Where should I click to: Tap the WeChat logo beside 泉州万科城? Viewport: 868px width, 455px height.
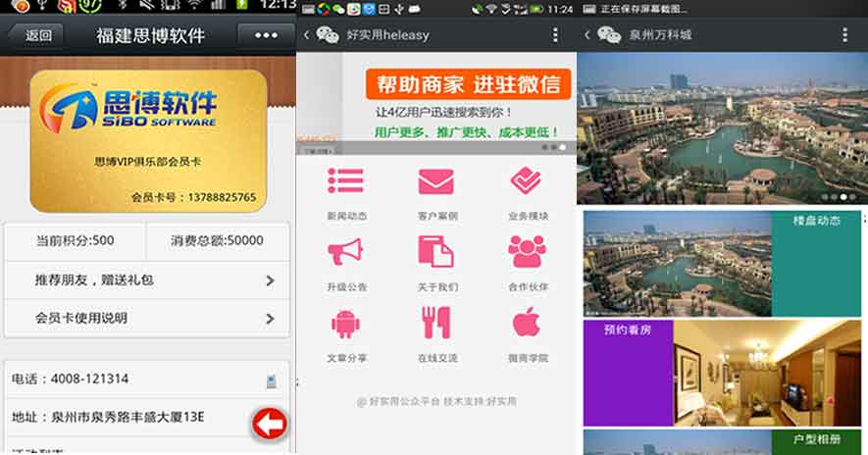pos(609,35)
